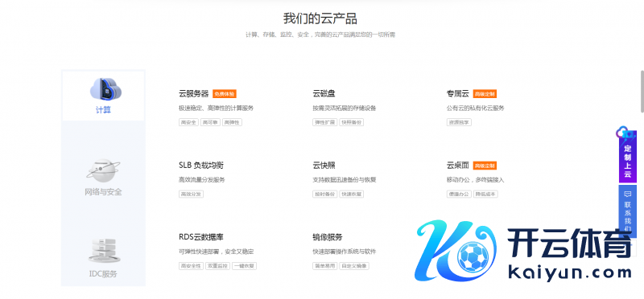Open the 专属云 product link

(x=457, y=93)
